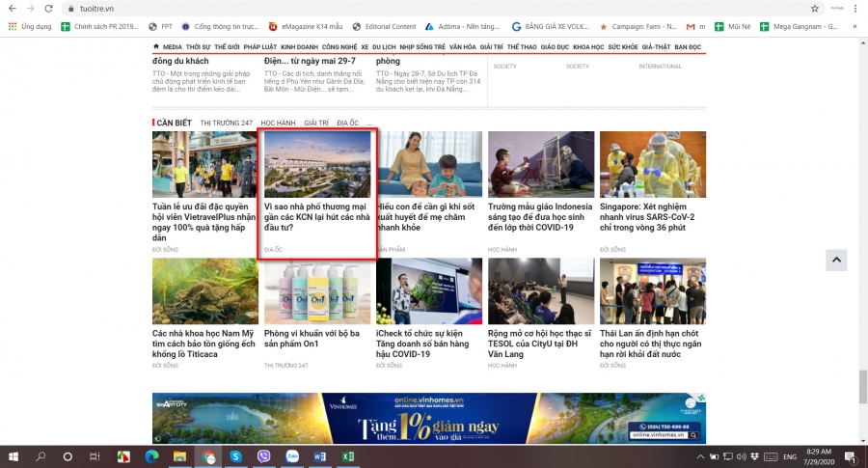
Task: Open Skype from the taskbar
Action: (x=235, y=456)
